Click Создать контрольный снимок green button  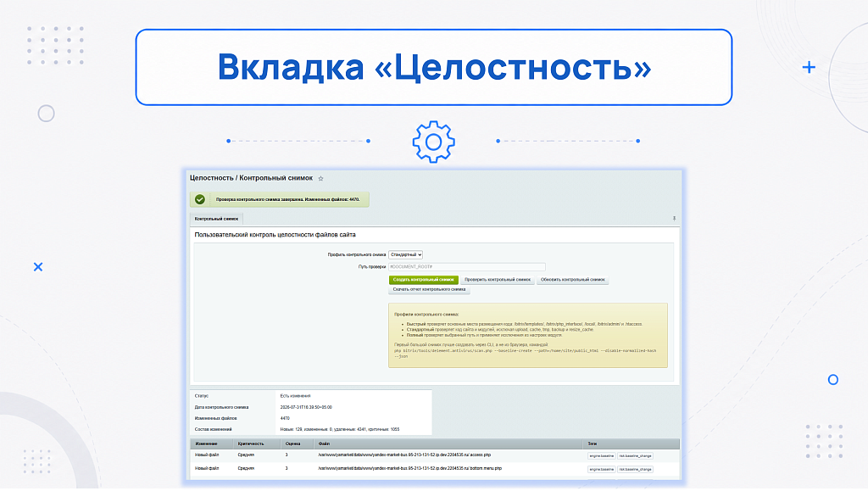[424, 280]
